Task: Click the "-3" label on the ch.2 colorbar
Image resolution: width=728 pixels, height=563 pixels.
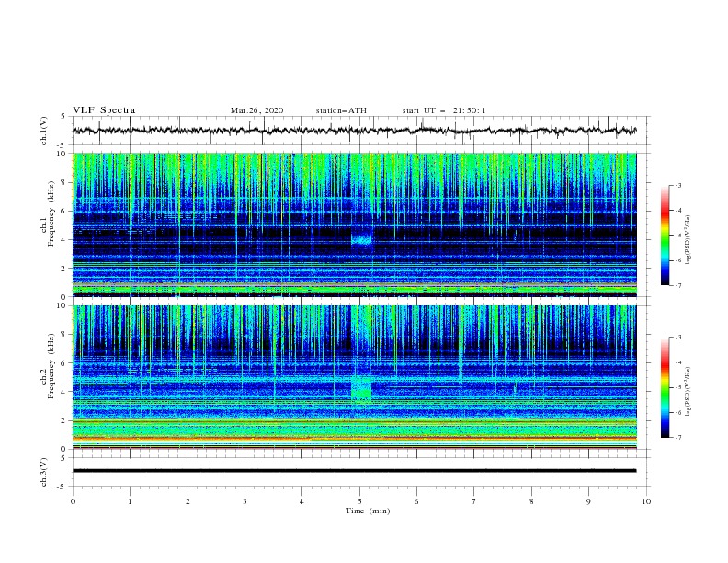Action: (x=677, y=338)
